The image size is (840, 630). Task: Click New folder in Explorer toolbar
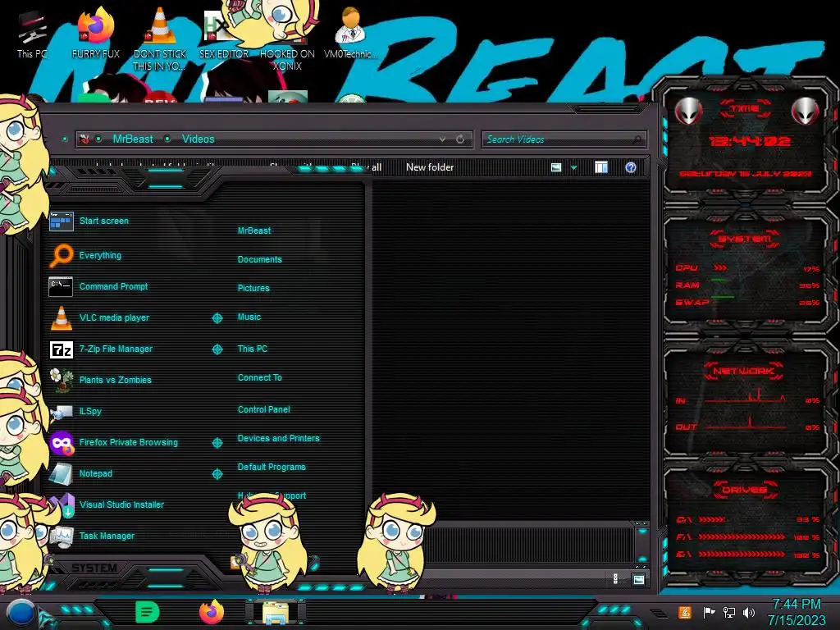[x=430, y=167]
